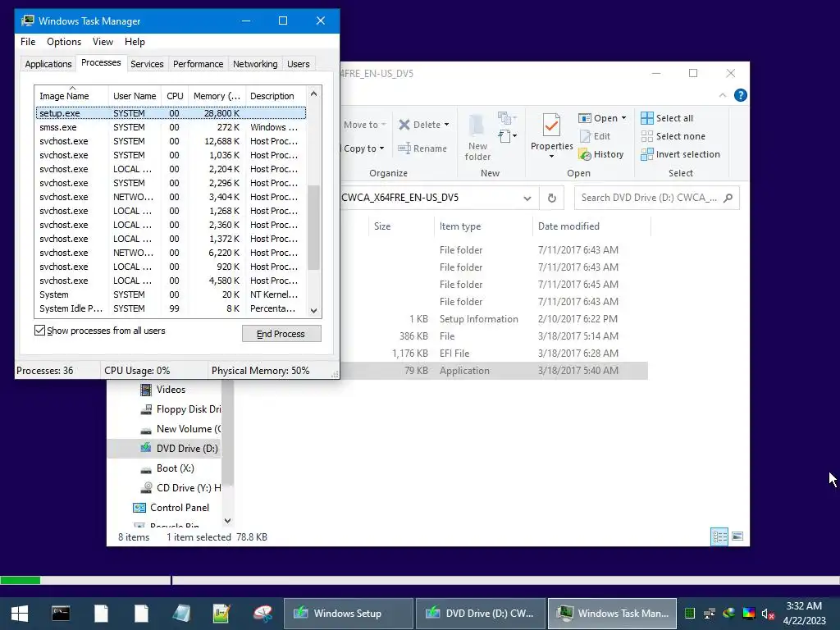This screenshot has width=840, height=630.
Task: Click the Delete icon in Organize group
Action: [x=404, y=125]
